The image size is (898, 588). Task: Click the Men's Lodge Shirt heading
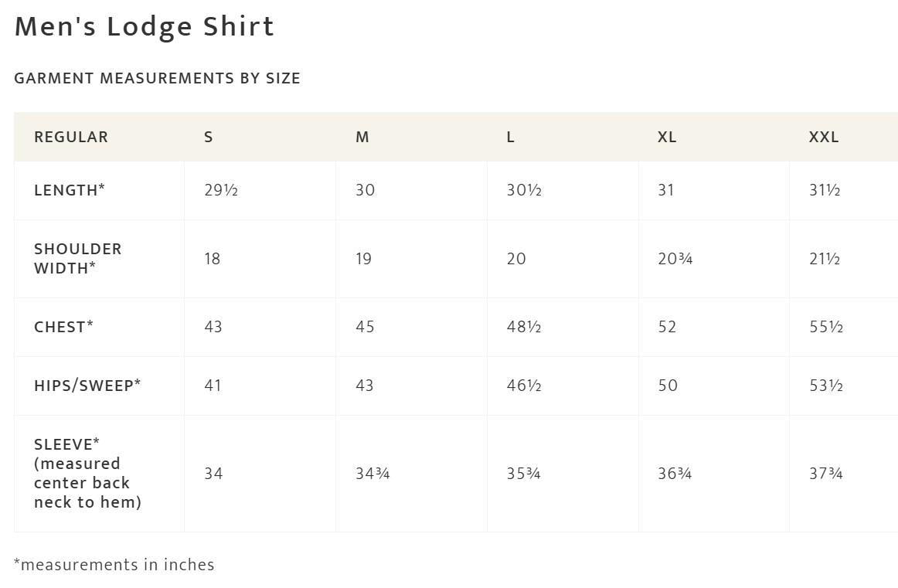pyautogui.click(x=145, y=27)
